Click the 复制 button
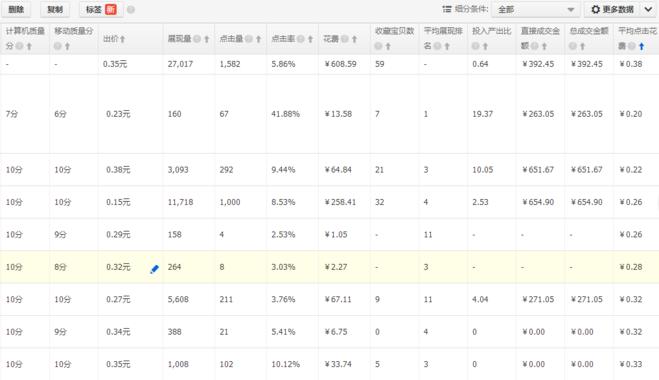This screenshot has height=380, width=659. 55,9
